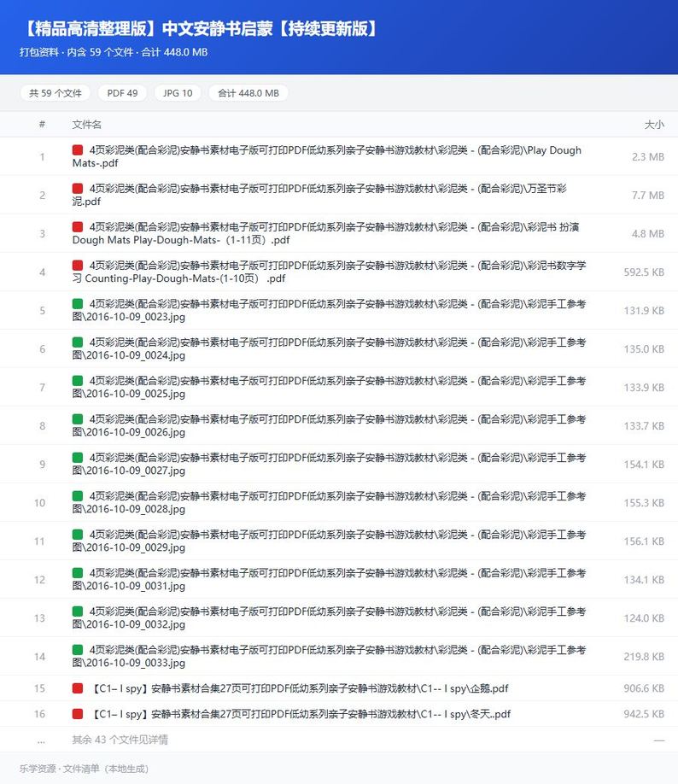The height and width of the screenshot is (784, 678).
Task: Click row number 10
Action: pos(39,503)
